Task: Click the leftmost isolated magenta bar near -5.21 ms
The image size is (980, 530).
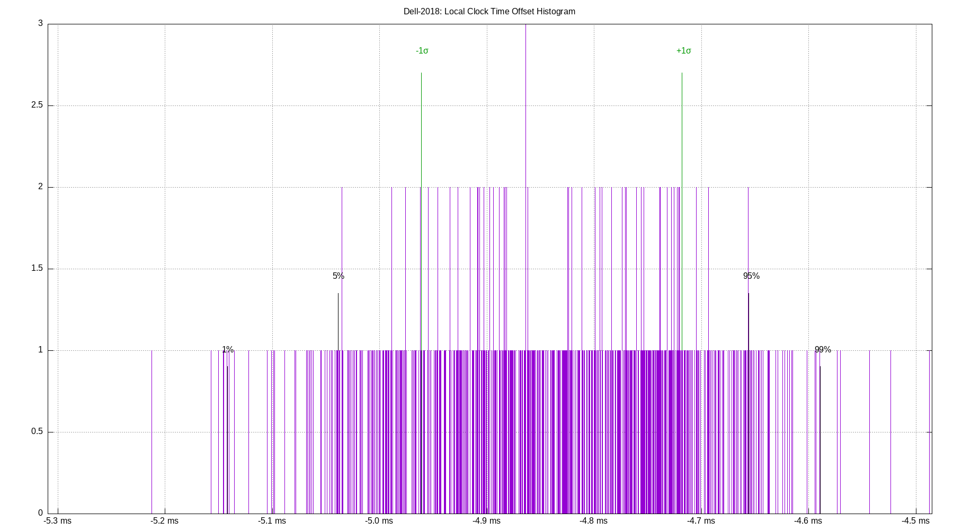Action: pos(151,424)
